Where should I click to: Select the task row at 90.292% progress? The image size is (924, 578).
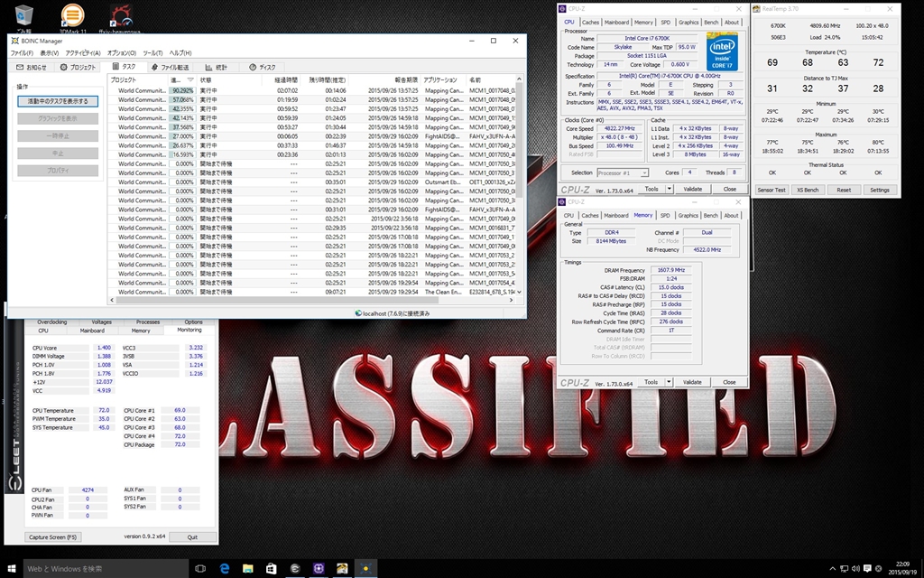point(311,91)
